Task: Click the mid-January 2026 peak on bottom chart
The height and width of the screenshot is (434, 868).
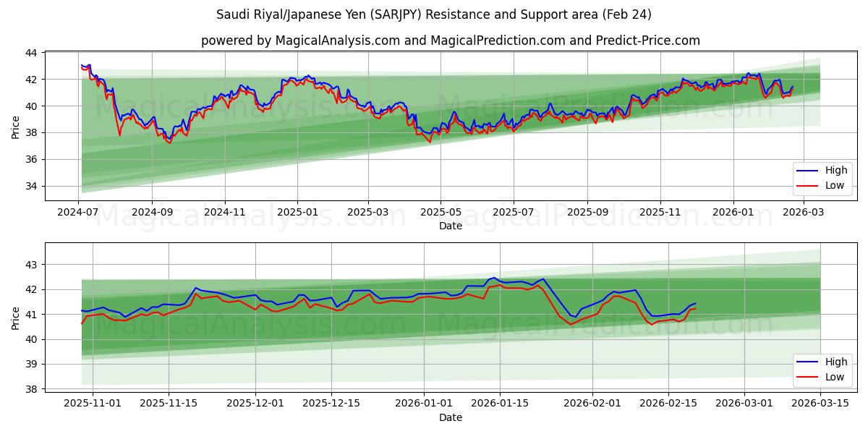Action: (x=495, y=278)
